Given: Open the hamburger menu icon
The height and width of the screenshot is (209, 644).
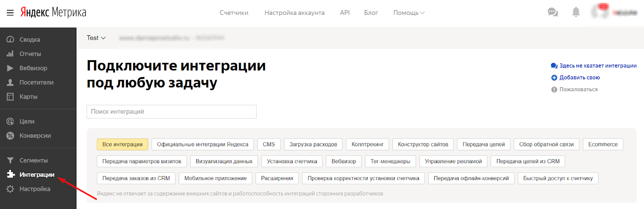Looking at the screenshot, I should click(10, 13).
